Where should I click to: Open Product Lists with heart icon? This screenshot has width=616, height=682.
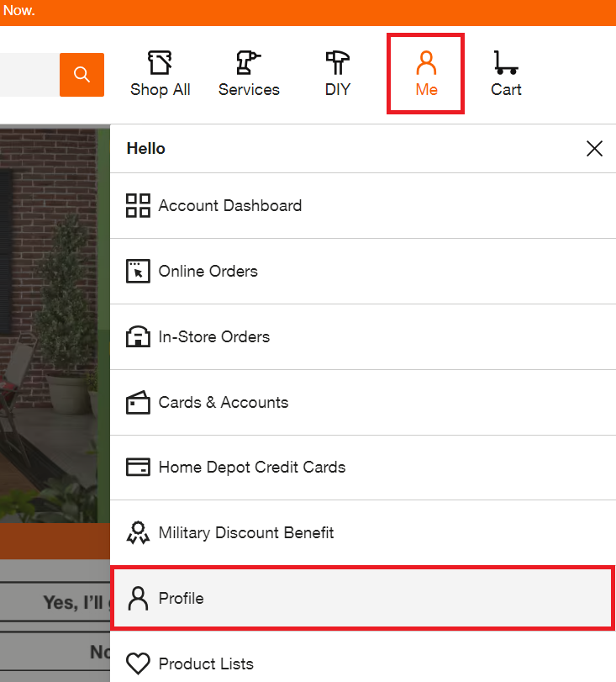[x=205, y=663]
